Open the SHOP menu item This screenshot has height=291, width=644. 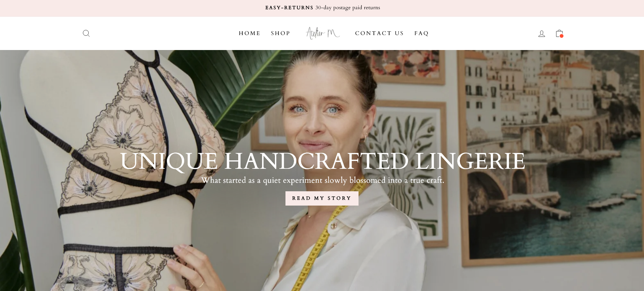click(x=280, y=33)
